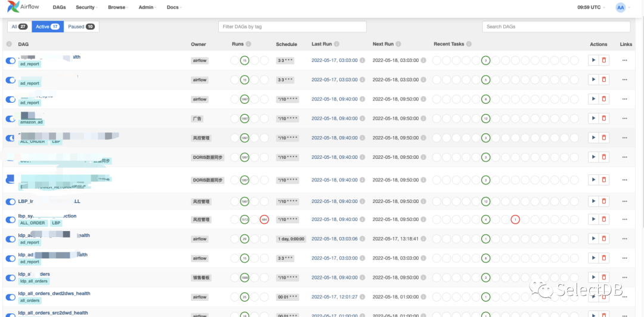Viewport: 644px width, 317px height.
Task: Click info icon next to Runs header
Action: [249, 44]
